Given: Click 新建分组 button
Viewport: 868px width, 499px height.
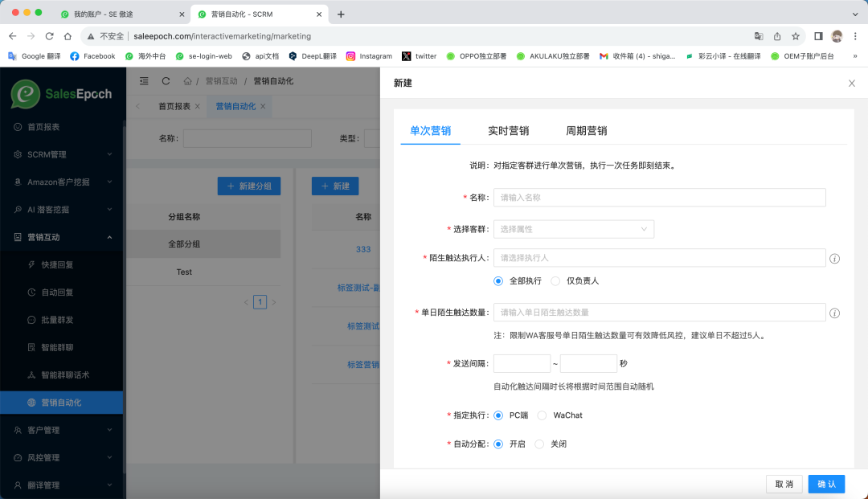Looking at the screenshot, I should pos(249,186).
